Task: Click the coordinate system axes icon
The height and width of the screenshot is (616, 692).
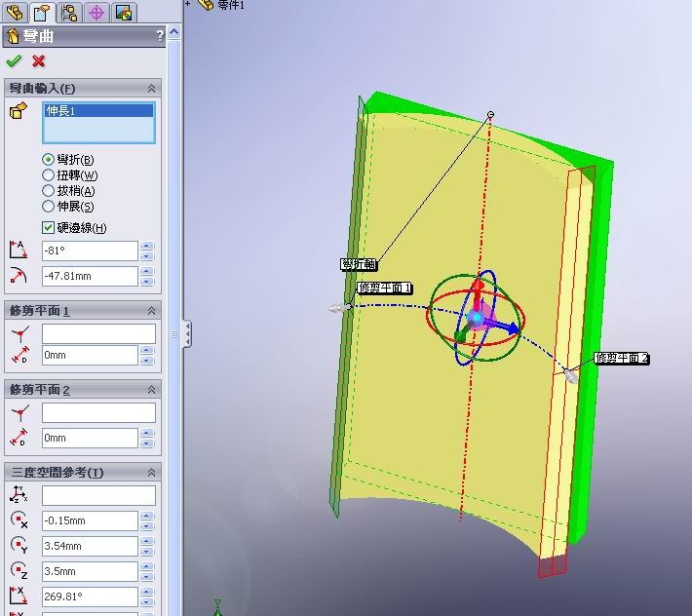Action: 19,494
